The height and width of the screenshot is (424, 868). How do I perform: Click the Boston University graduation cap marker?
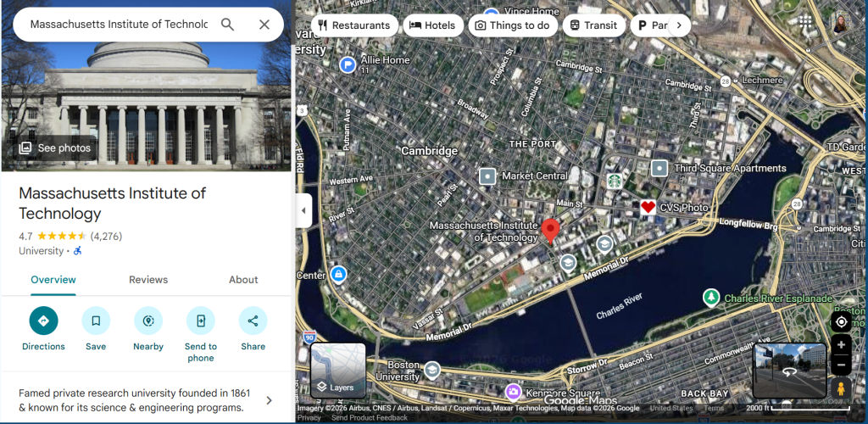point(431,370)
